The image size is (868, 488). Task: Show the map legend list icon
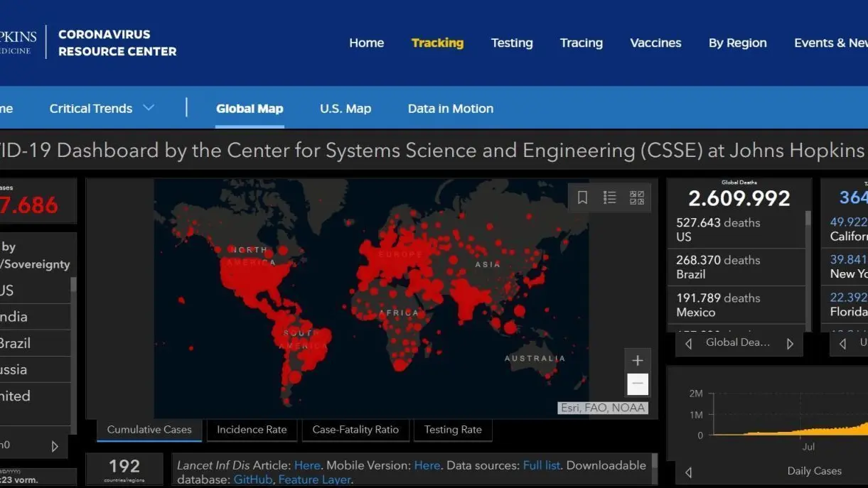pyautogui.click(x=609, y=198)
